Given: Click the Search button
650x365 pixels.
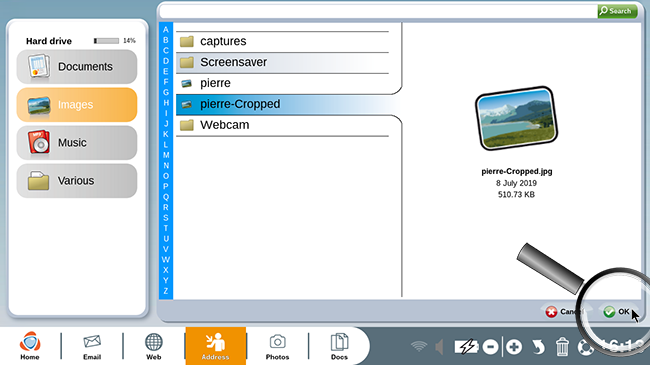Looking at the screenshot, I should click(x=617, y=11).
